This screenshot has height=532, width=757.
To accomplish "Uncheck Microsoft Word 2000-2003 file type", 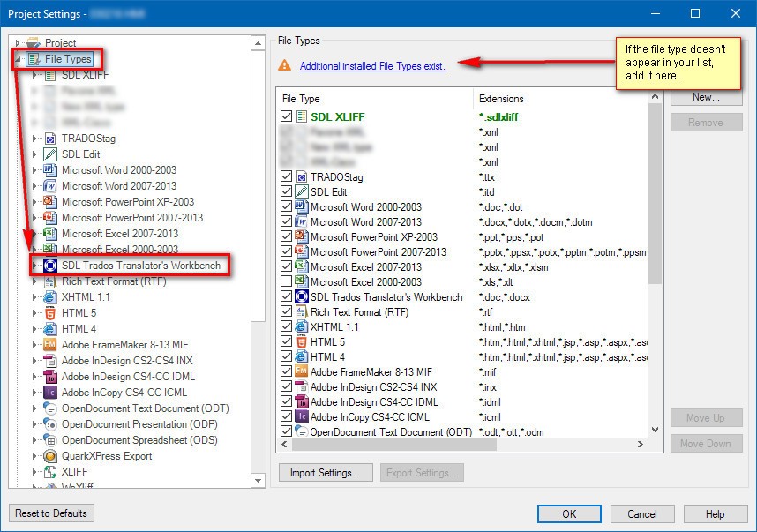I will click(x=286, y=206).
